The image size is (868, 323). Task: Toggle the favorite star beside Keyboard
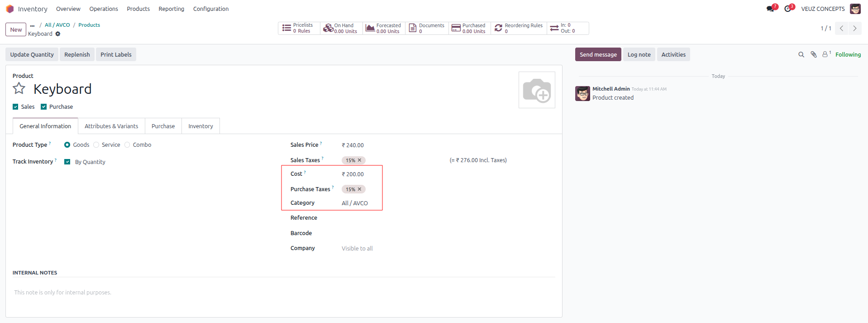(x=19, y=88)
